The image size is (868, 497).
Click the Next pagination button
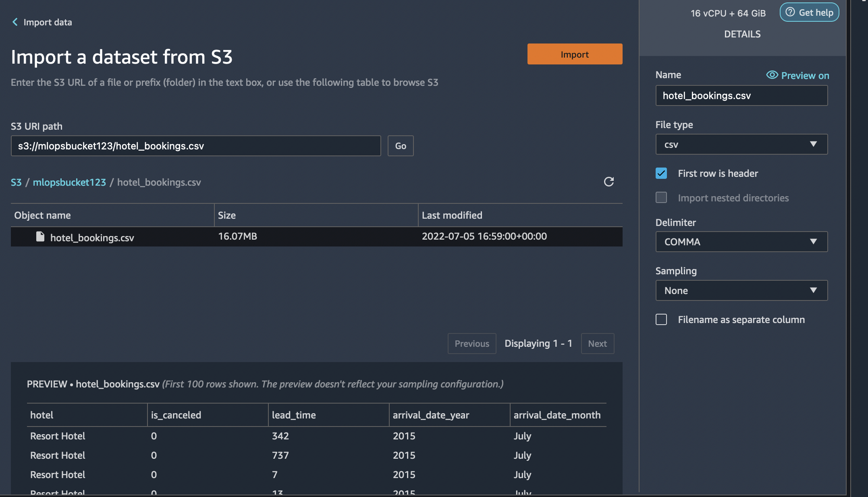597,343
